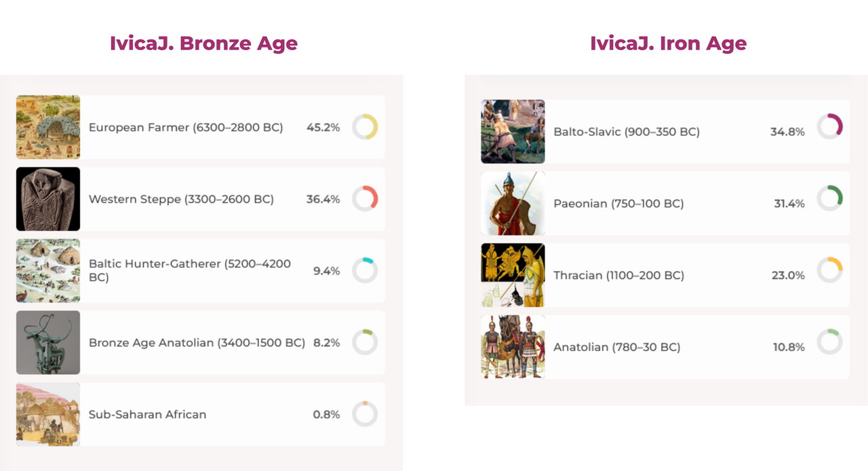
Task: Click the Sub-Saharan African village thumbnail
Action: coord(48,414)
